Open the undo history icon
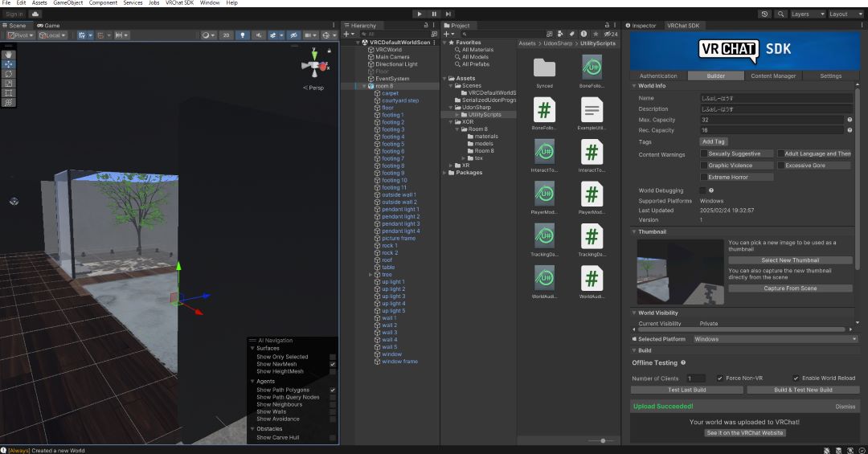Image resolution: width=868 pixels, height=454 pixels. click(x=764, y=14)
